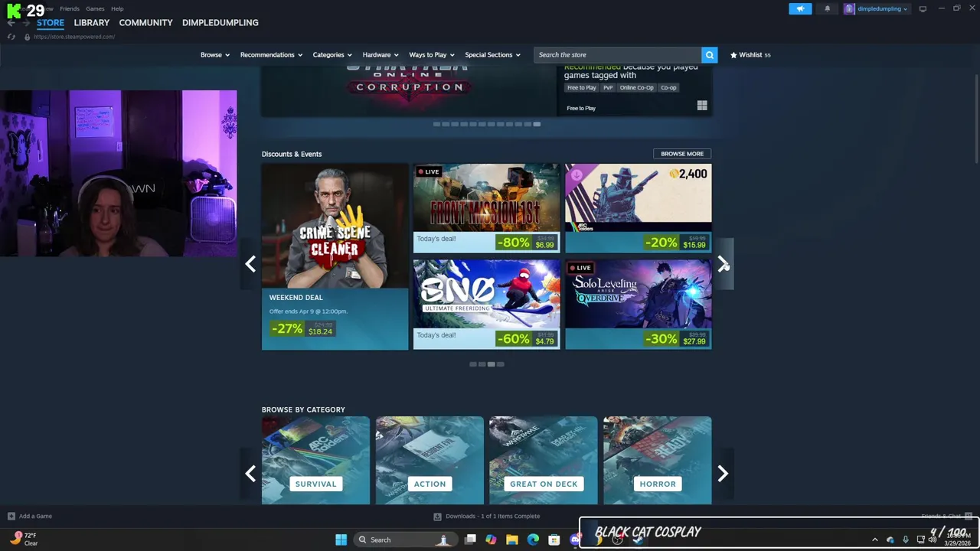Open File Explorer from the taskbar
The width and height of the screenshot is (980, 551).
click(x=512, y=540)
